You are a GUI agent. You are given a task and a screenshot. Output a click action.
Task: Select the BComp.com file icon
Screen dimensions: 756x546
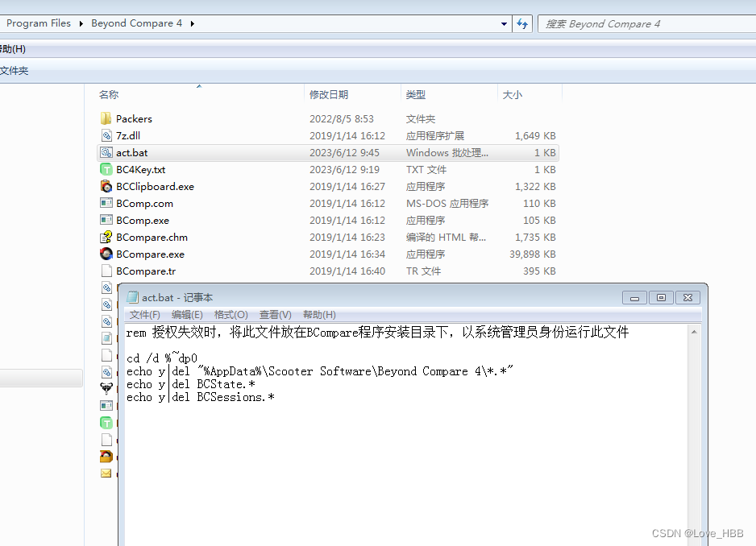point(106,203)
